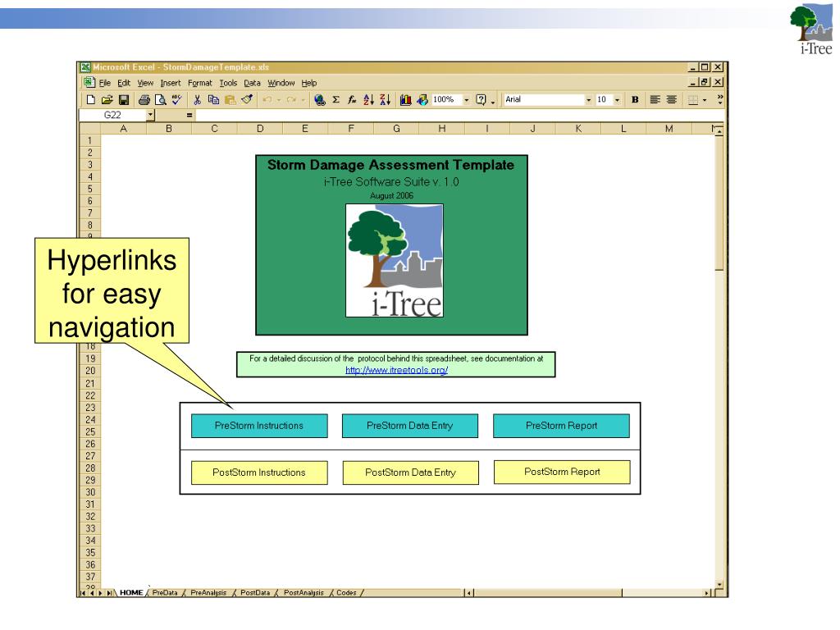Click the formula bar input area
The image size is (840, 630).
click(458, 115)
